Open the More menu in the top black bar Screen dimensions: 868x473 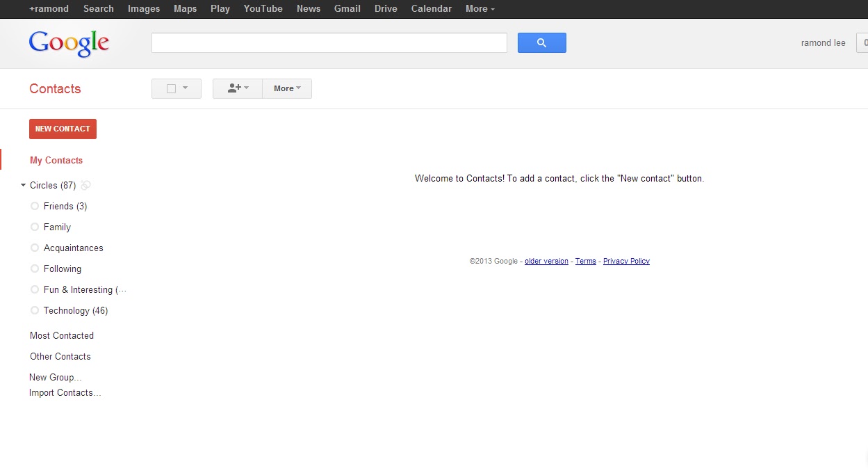tap(480, 9)
